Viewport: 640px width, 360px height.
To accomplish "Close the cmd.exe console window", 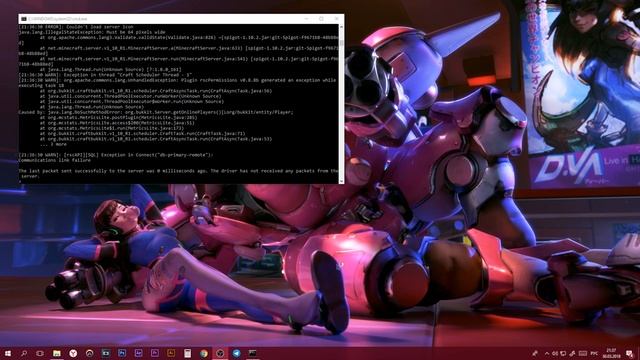I will click(x=336, y=19).
